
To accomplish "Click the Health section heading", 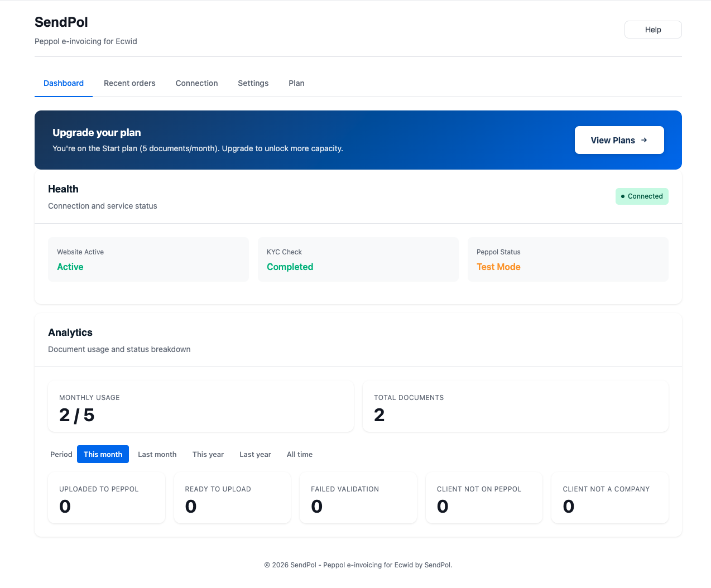I will (63, 189).
